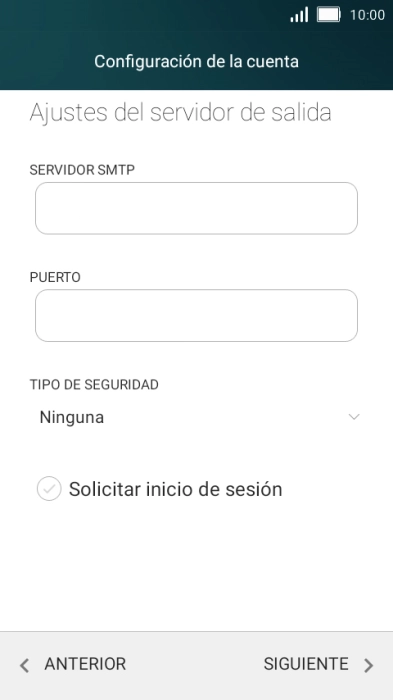Click the PUERTO label
This screenshot has height=700, width=393.
coord(55,277)
